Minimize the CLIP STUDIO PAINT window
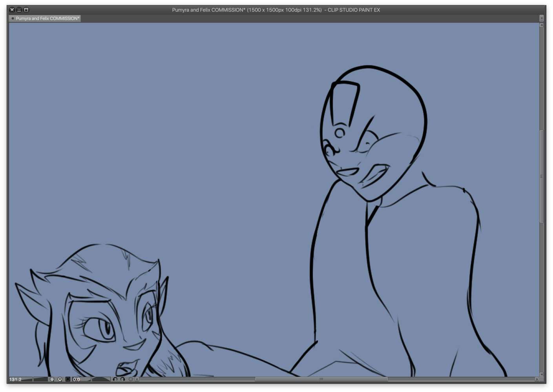The height and width of the screenshot is (392, 553). pos(19,10)
